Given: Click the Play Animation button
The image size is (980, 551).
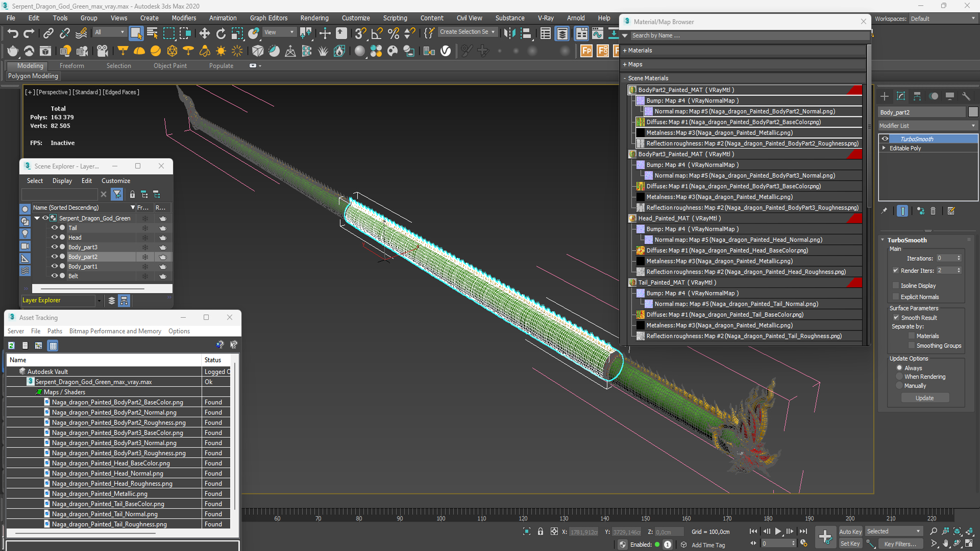Looking at the screenshot, I should pos(778,531).
